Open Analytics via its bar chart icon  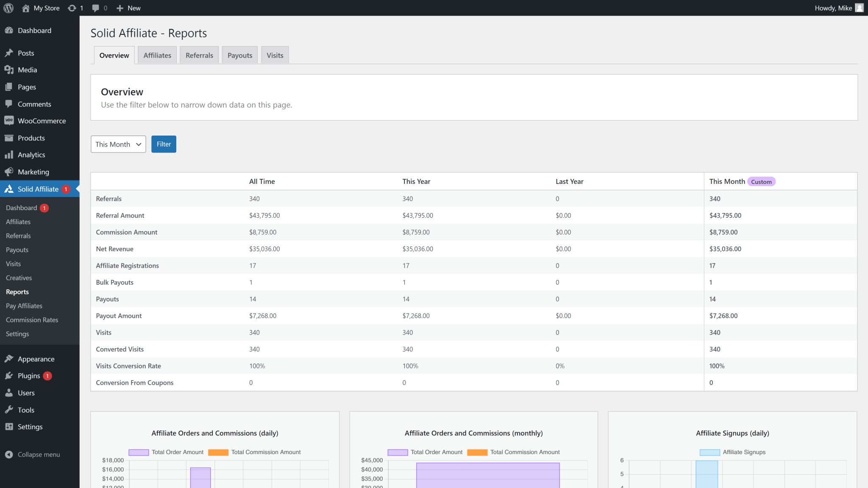pos(9,155)
